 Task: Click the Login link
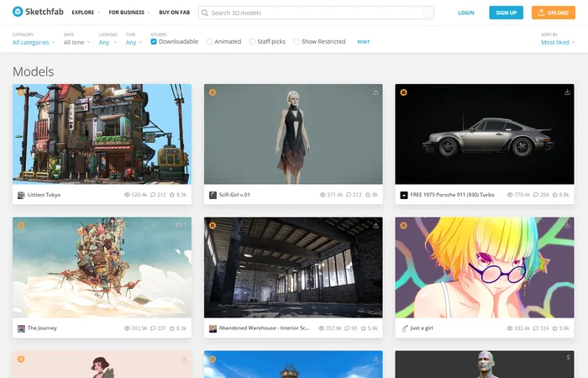pyautogui.click(x=466, y=13)
